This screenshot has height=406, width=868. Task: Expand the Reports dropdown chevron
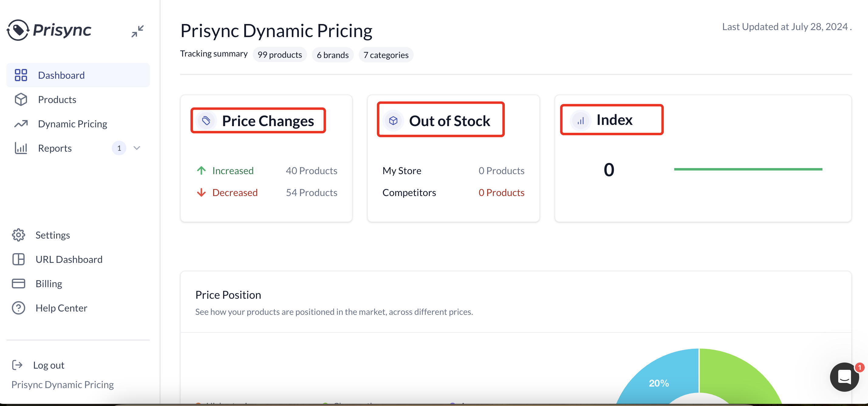pyautogui.click(x=137, y=148)
